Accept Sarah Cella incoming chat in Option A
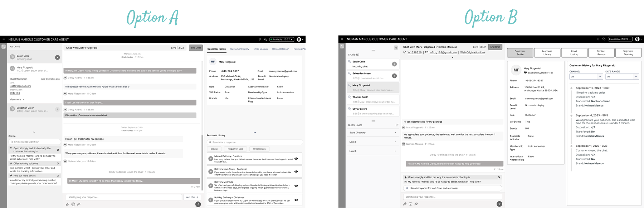 57,57
